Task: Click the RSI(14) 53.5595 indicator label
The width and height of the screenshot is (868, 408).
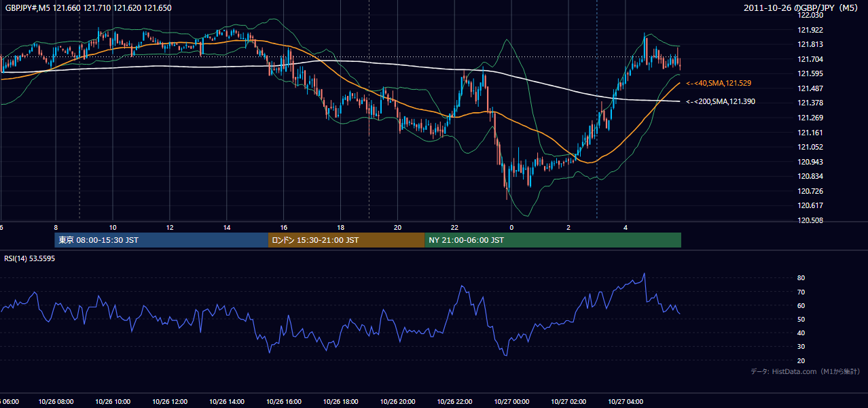Action: 30,258
